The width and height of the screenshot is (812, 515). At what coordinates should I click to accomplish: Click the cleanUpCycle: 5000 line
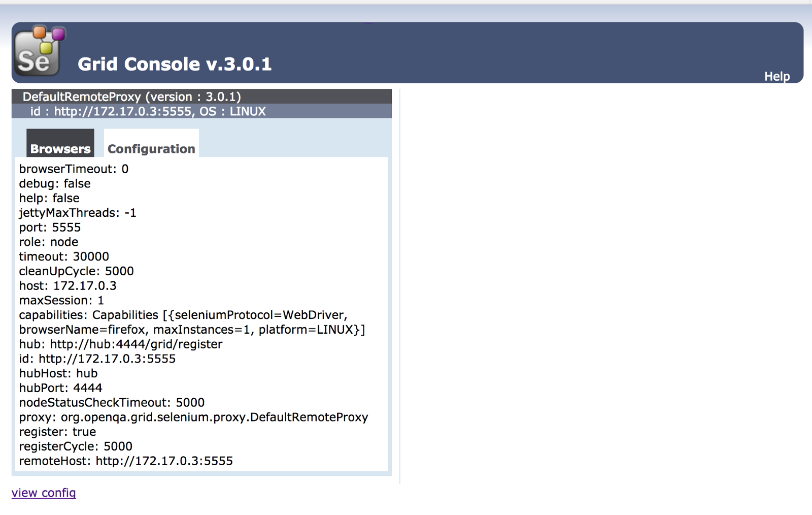pyautogui.click(x=77, y=271)
